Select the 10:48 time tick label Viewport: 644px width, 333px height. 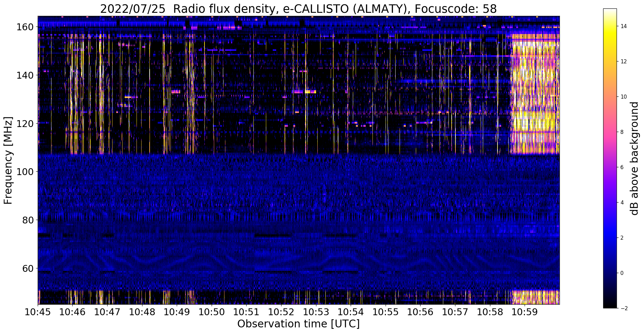point(142,312)
